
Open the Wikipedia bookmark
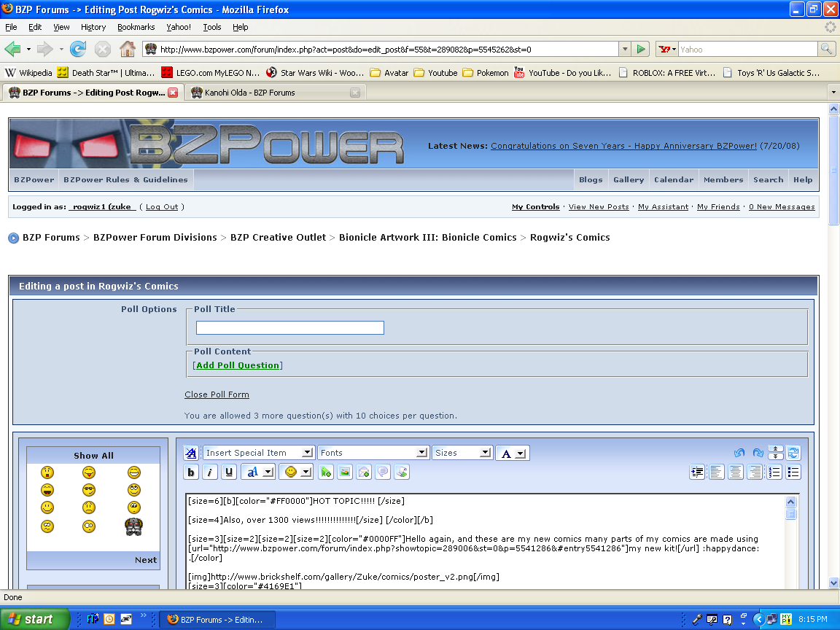28,73
